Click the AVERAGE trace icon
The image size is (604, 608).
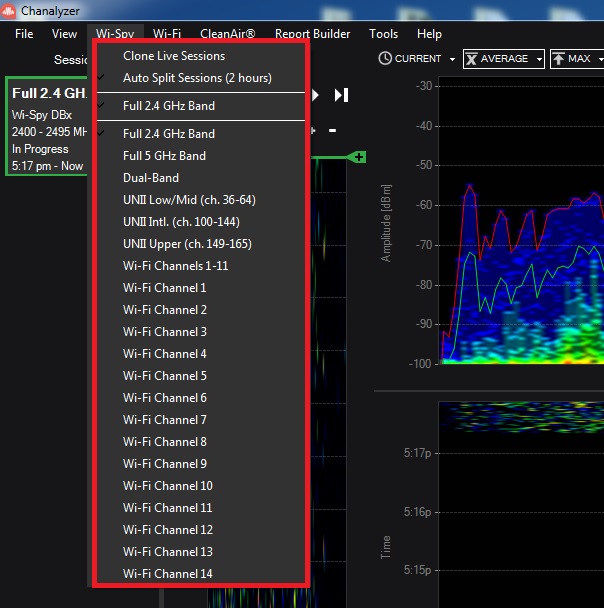pyautogui.click(x=471, y=59)
